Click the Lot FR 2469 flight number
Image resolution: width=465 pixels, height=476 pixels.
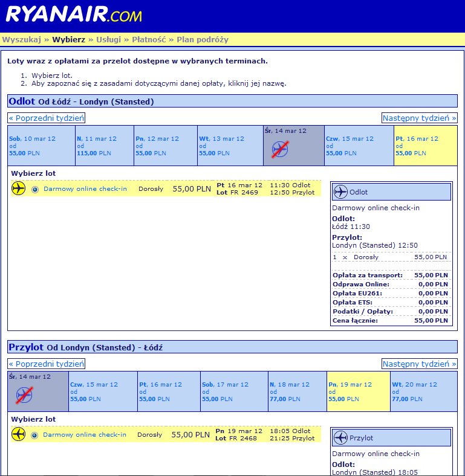(x=238, y=193)
